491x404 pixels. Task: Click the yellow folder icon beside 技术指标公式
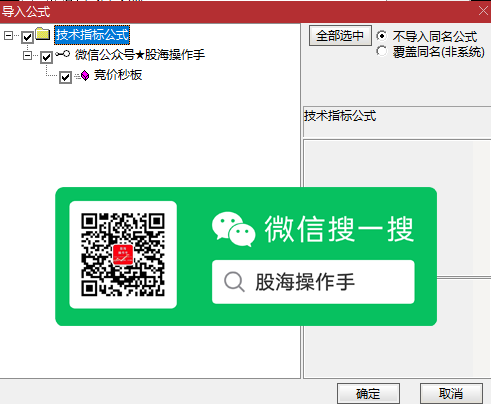coord(43,34)
